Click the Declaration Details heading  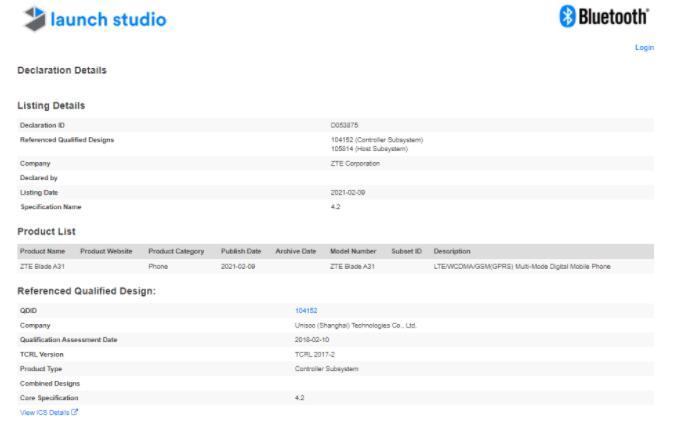tap(62, 70)
